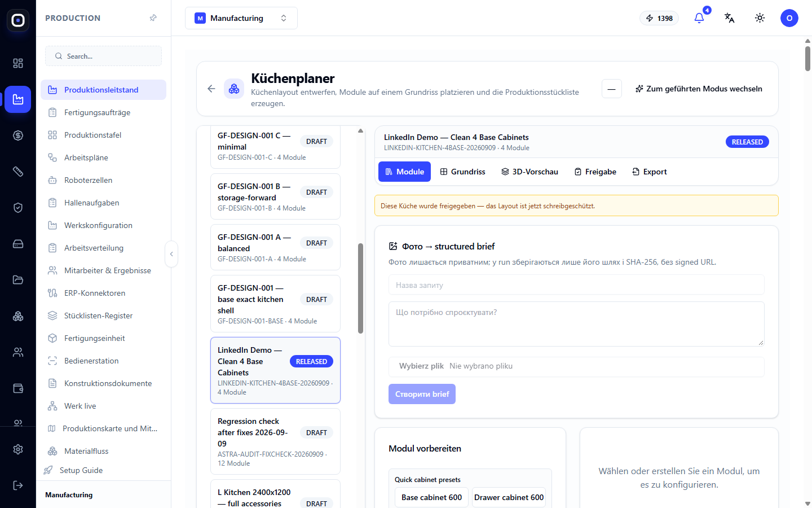Image resolution: width=812 pixels, height=508 pixels.
Task: Open Roboterzellen in the sidebar
Action: [x=103, y=180]
